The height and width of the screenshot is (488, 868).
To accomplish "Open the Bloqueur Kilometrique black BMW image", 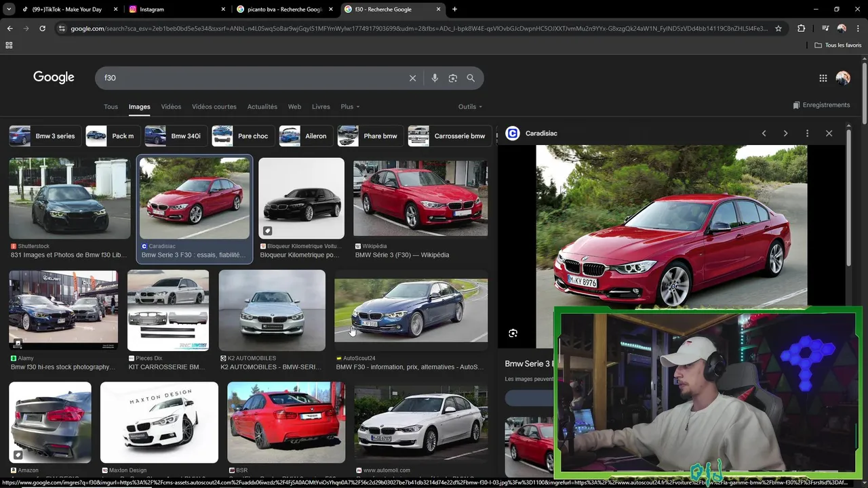I will point(301,198).
